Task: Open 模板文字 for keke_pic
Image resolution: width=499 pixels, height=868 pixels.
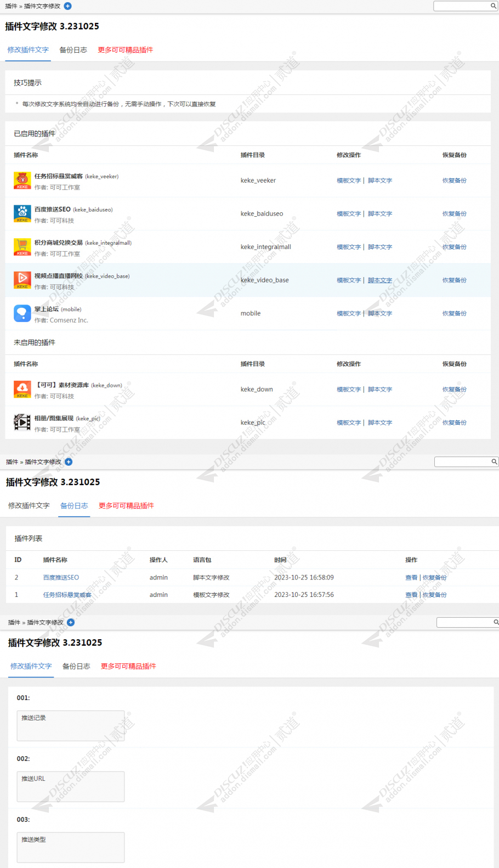Action: click(349, 422)
